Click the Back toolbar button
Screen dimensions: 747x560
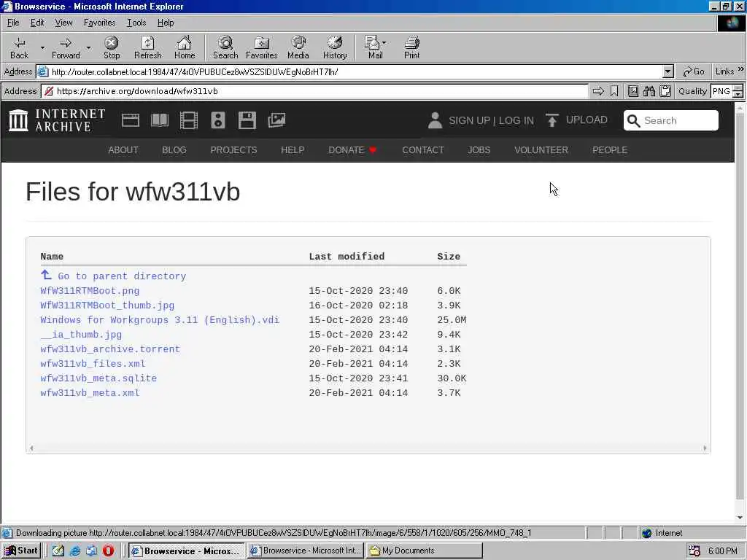pyautogui.click(x=19, y=47)
